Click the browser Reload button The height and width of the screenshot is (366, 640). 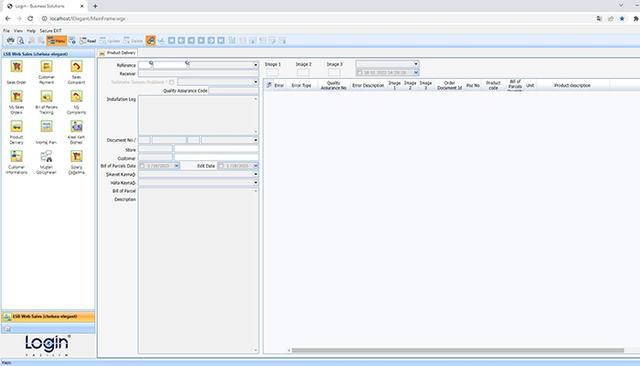point(30,18)
